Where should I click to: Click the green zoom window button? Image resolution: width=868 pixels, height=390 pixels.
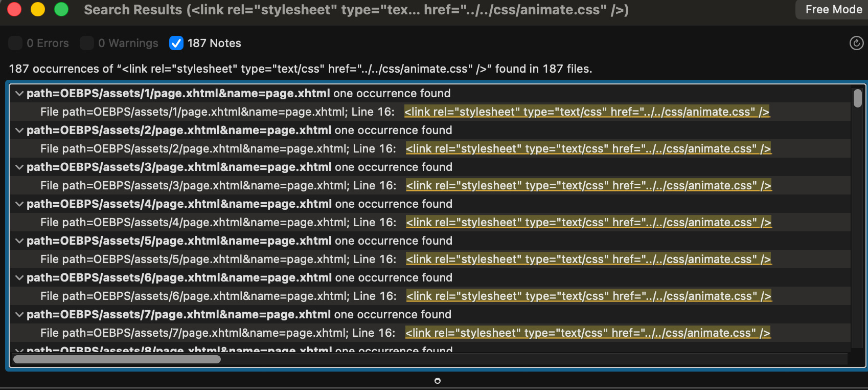pos(61,9)
